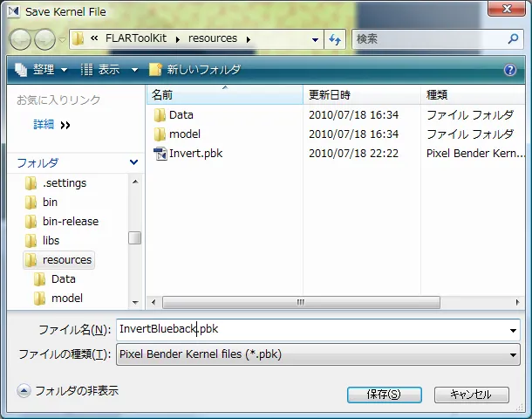This screenshot has width=532, height=419.
Task: Open ファイルの種類 file type combo box
Action: tap(318, 354)
